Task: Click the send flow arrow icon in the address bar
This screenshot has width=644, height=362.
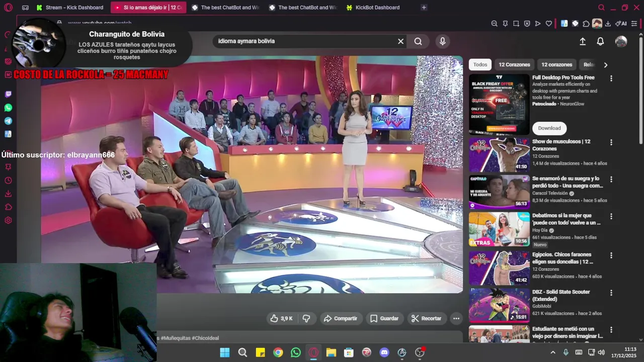Action: click(x=538, y=24)
